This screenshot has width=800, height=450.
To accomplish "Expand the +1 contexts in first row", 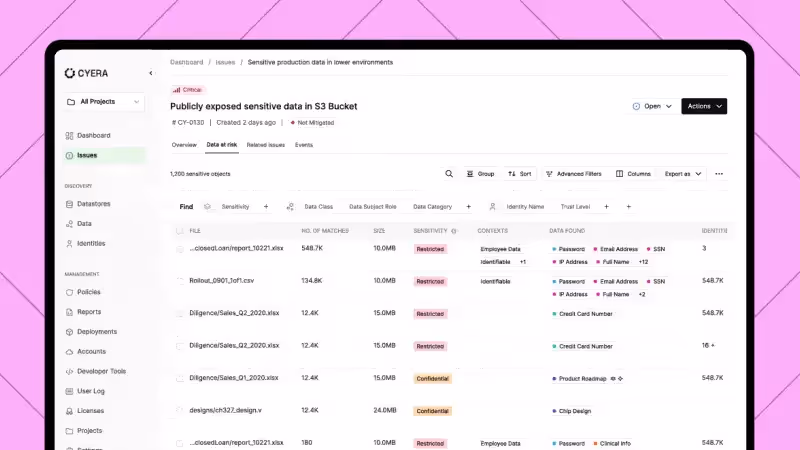I will pyautogui.click(x=523, y=262).
